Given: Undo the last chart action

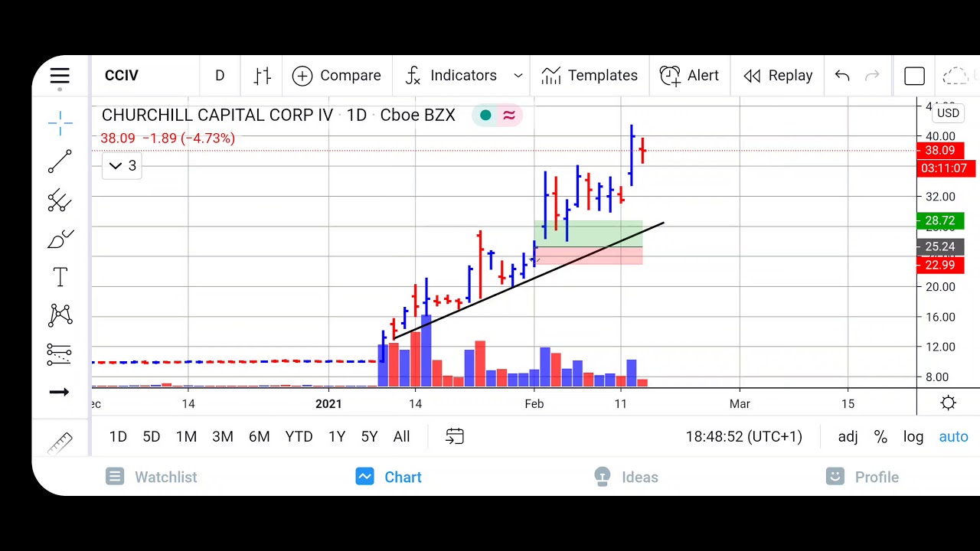Looking at the screenshot, I should pos(842,75).
